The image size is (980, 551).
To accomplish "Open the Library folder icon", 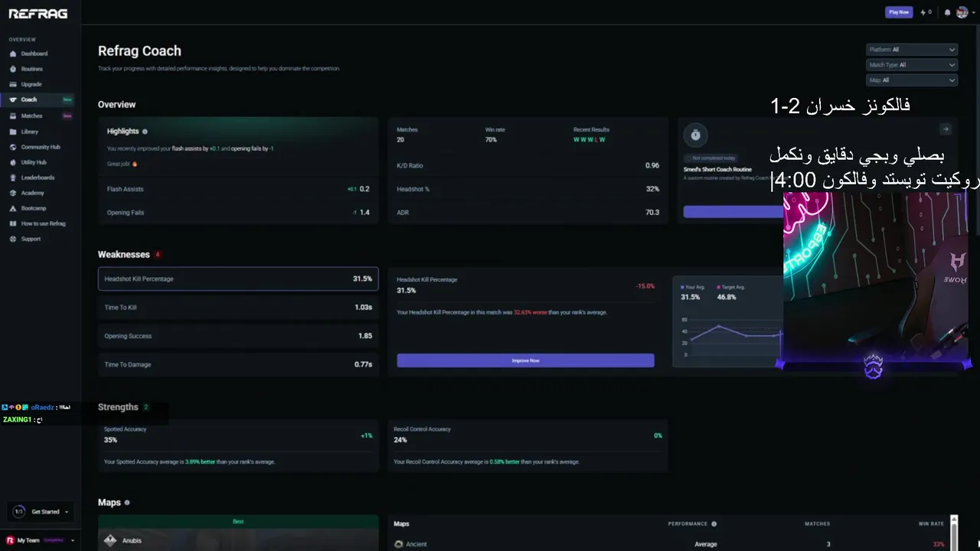I will click(13, 132).
